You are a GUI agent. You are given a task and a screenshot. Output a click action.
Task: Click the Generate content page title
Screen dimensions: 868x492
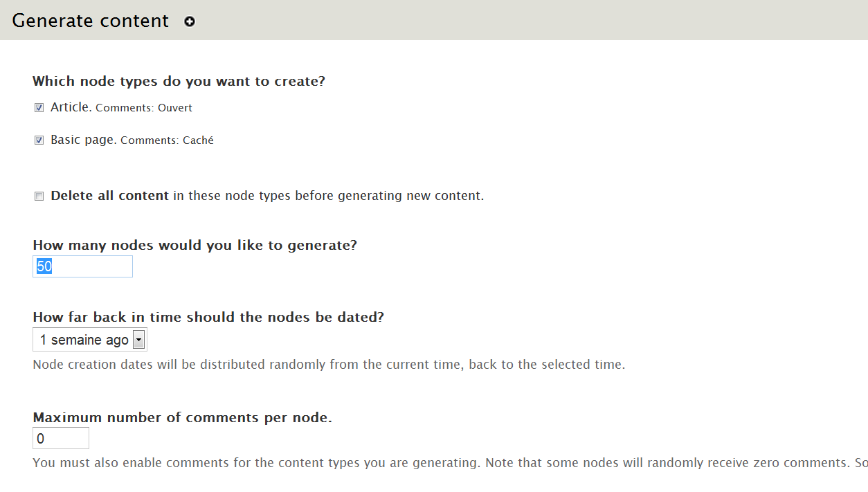91,21
